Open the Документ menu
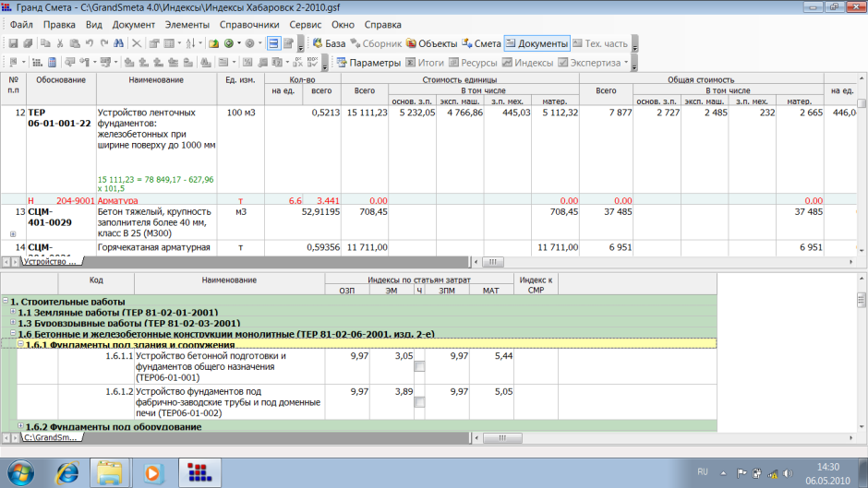This screenshot has width=868, height=488. point(133,25)
